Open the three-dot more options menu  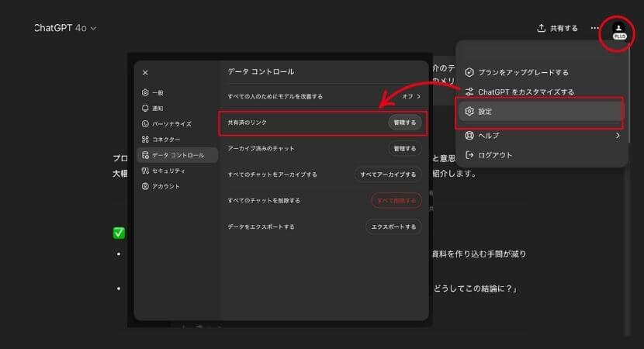click(594, 28)
